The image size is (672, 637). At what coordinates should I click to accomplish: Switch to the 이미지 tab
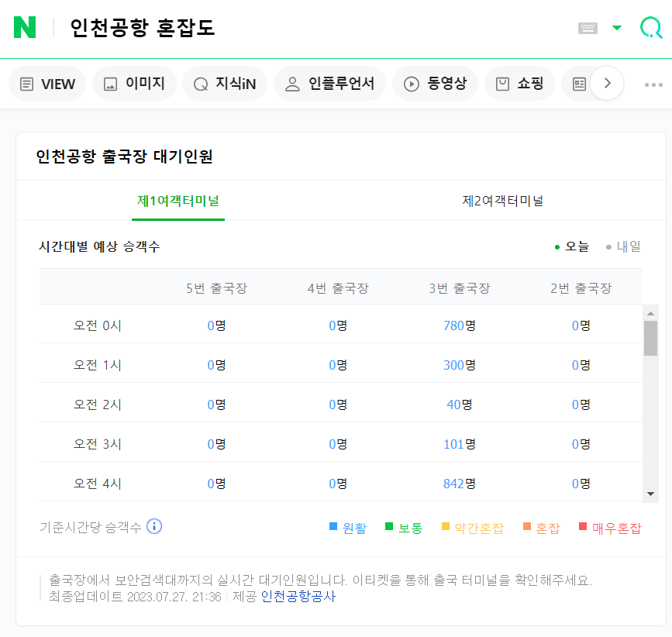134,84
